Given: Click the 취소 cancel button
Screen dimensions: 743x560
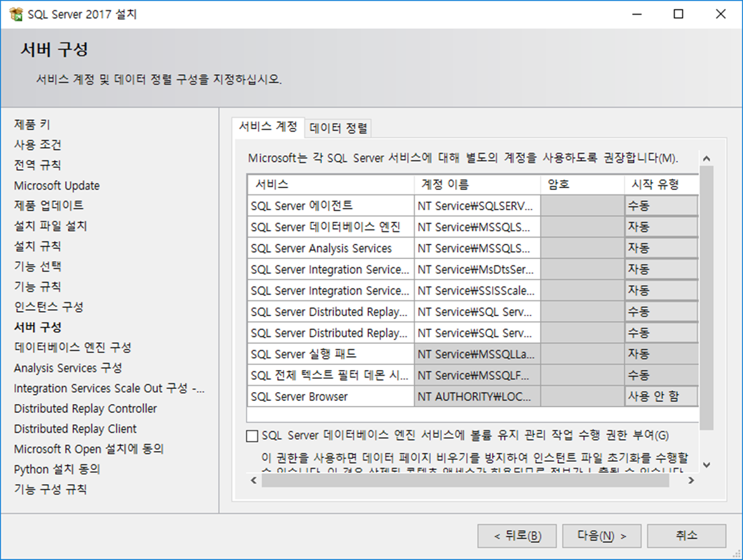Looking at the screenshot, I should click(687, 536).
